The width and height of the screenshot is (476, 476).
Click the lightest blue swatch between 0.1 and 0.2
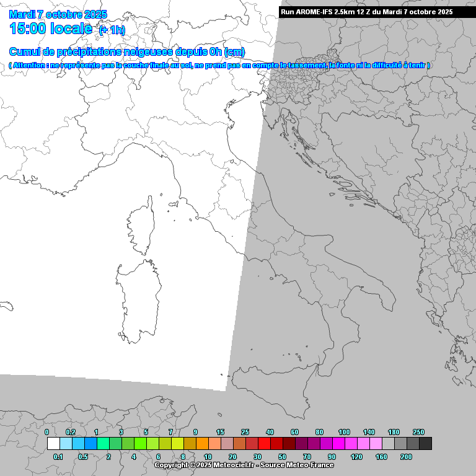click(66, 443)
